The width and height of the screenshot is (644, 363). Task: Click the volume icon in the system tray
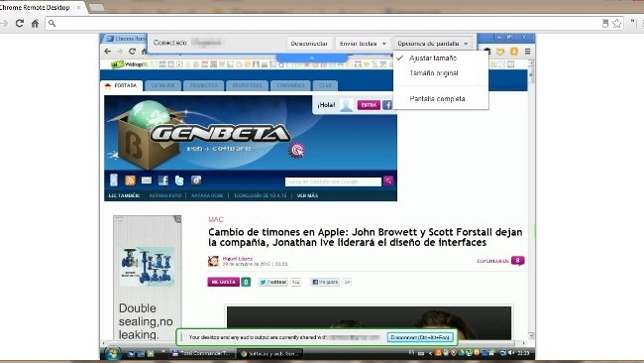tap(510, 353)
